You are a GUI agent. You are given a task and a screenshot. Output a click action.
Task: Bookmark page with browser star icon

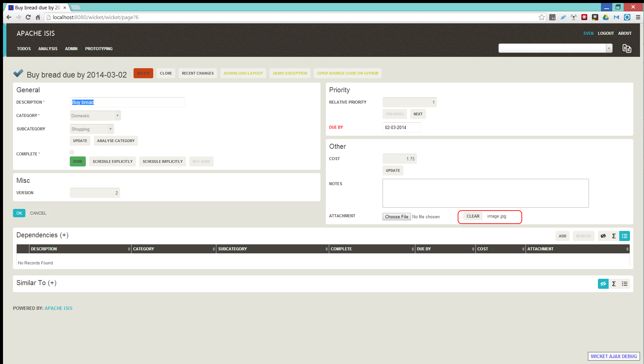point(542,17)
